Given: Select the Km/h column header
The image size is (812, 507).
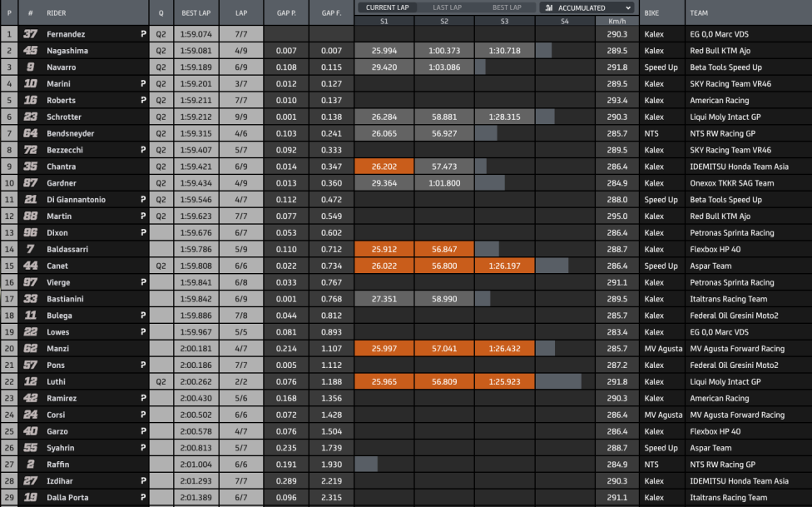Looking at the screenshot, I should (616, 22).
